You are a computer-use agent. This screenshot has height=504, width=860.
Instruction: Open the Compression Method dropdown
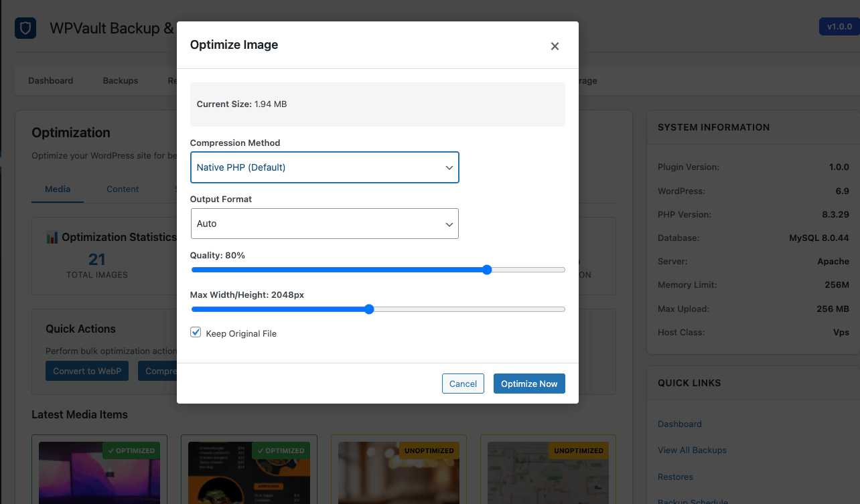pos(325,167)
